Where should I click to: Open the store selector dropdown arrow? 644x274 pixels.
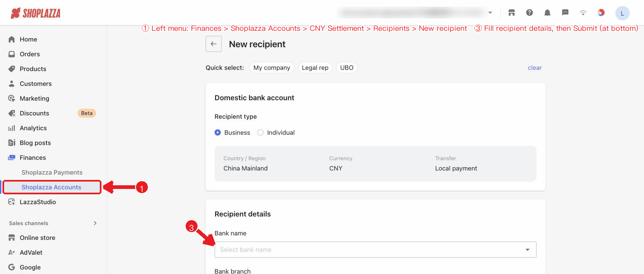click(490, 13)
